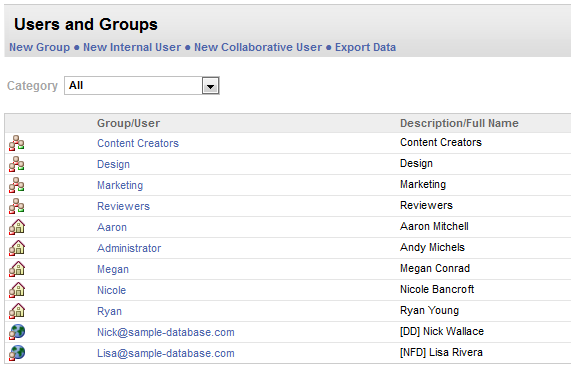This screenshot has width=571, height=369.
Task: Open the Administrator user link
Action: (x=129, y=248)
